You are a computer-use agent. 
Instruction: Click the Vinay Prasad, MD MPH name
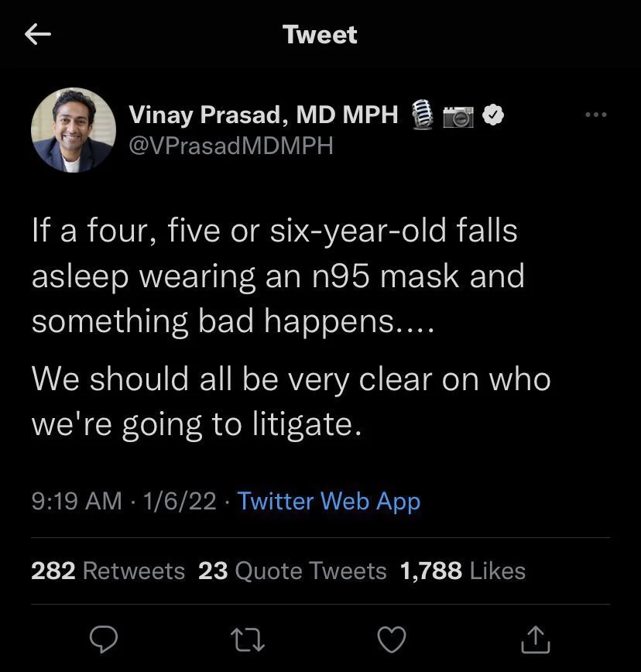click(x=263, y=115)
